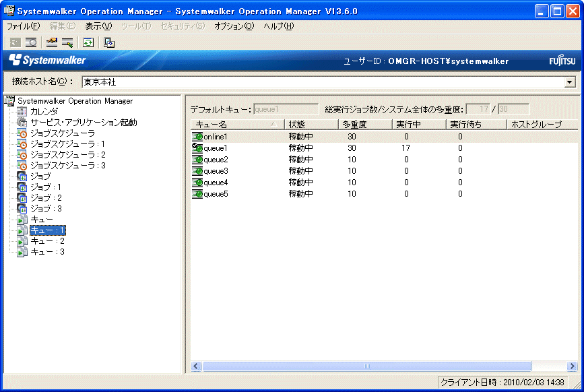584x392 pixels.
Task: Select the キュー : 2 tree label
Action: click(x=47, y=241)
